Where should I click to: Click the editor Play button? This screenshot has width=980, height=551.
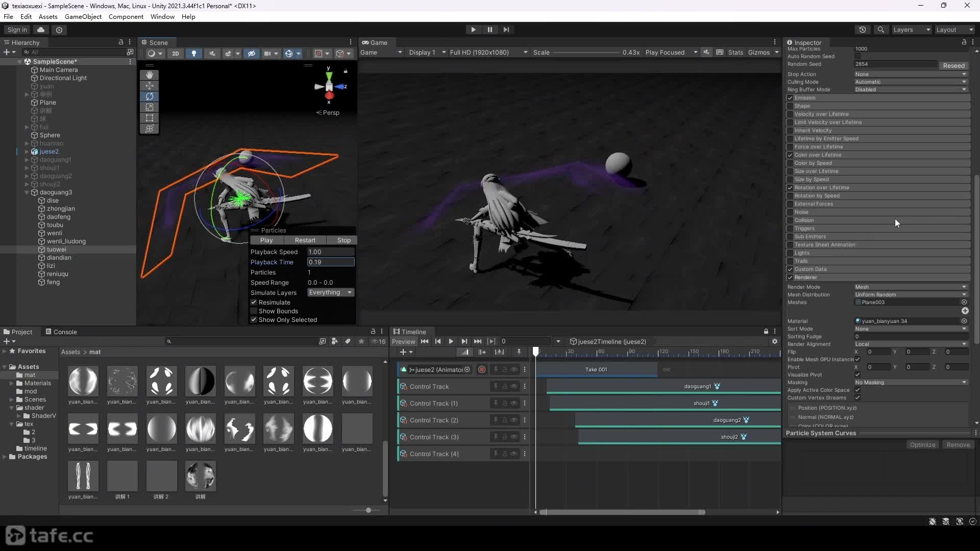click(x=473, y=30)
